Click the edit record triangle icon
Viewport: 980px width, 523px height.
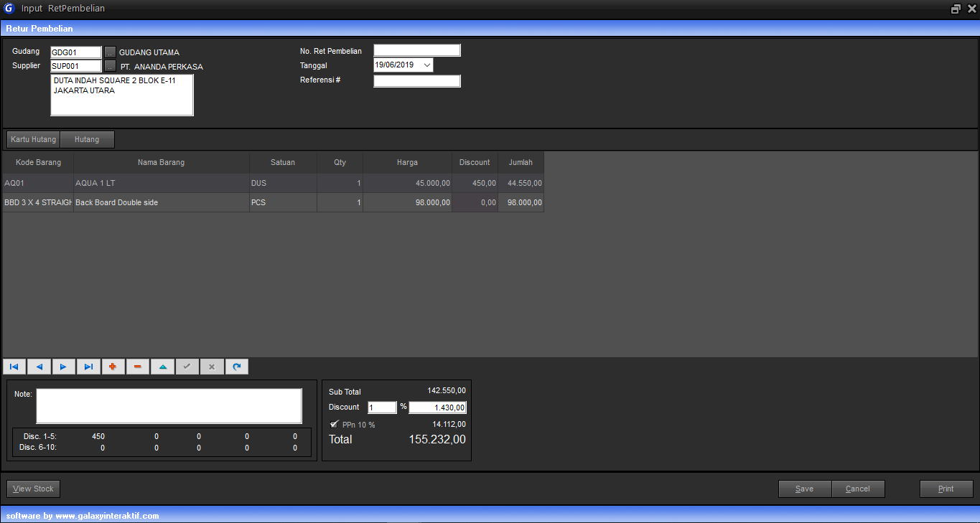[162, 367]
